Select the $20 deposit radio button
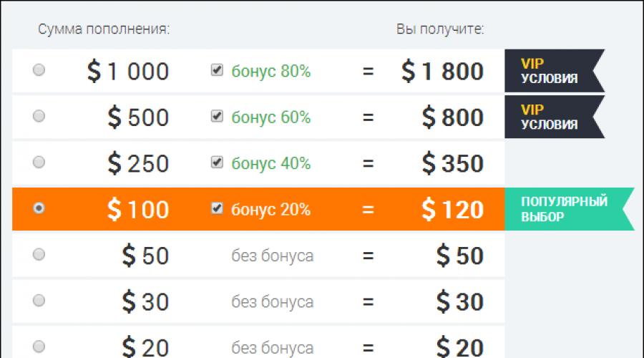Screen dimensions: 644x358 click(x=39, y=345)
